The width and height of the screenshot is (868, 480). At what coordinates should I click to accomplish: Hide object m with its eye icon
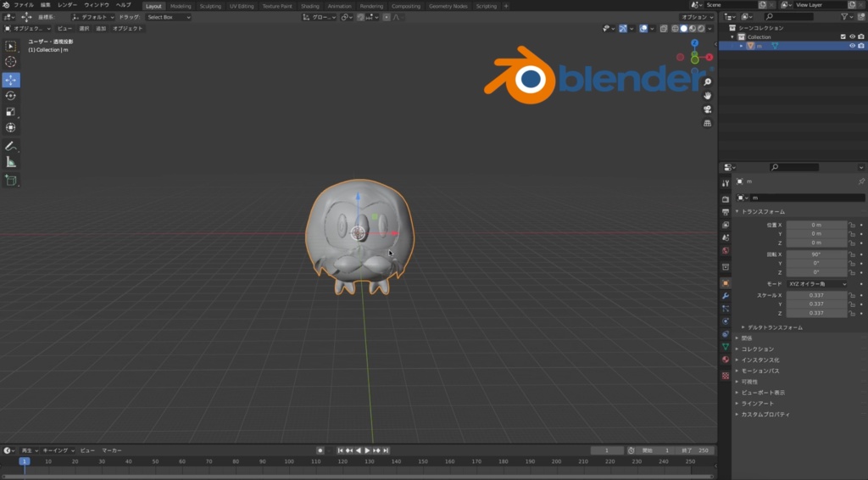coord(853,46)
